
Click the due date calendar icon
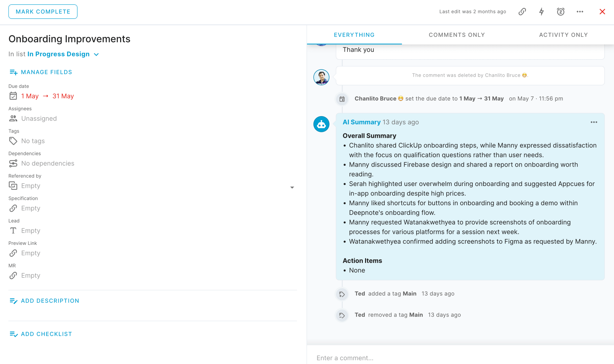(13, 96)
